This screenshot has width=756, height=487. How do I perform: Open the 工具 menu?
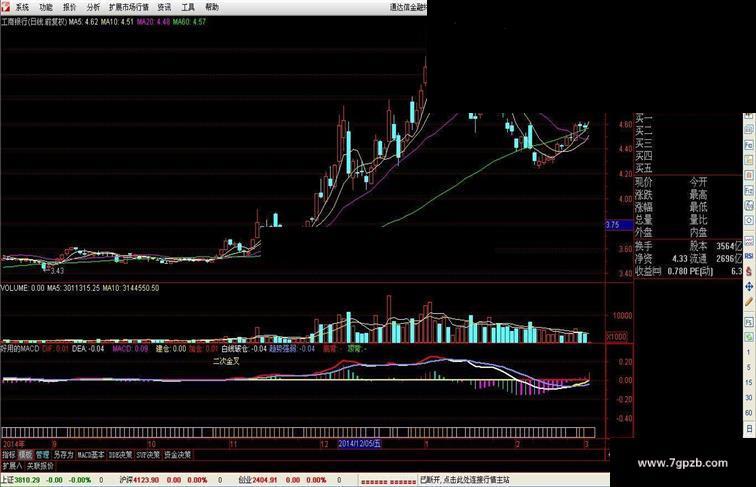coord(188,7)
